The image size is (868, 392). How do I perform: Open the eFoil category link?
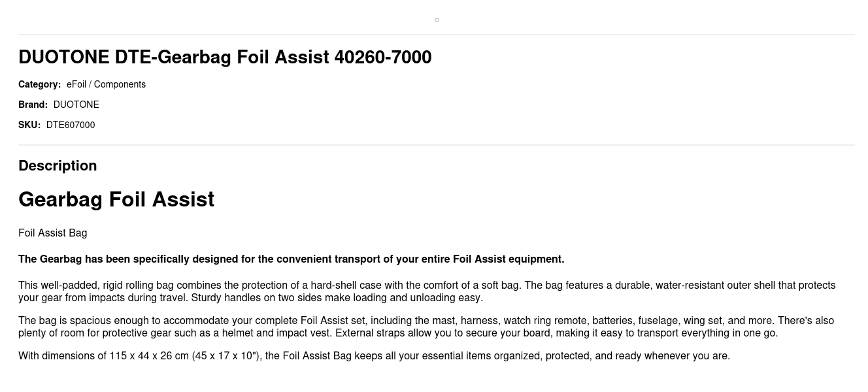click(x=76, y=84)
